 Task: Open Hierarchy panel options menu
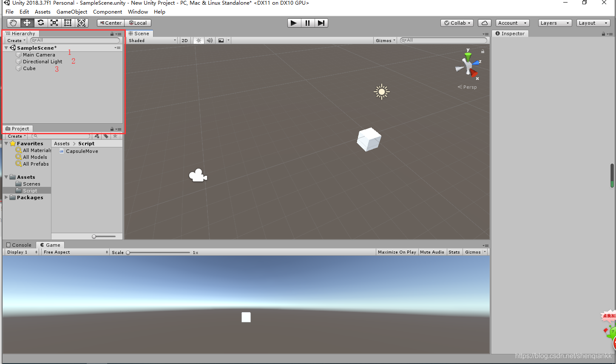pos(119,34)
